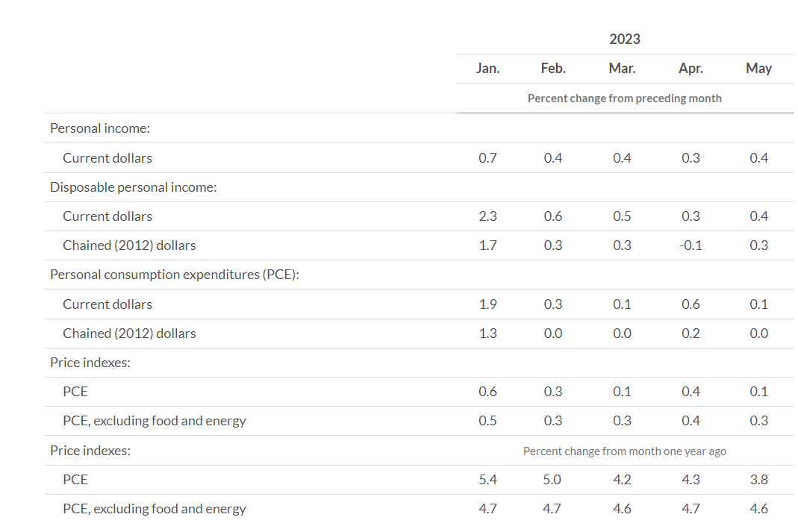Click the Jan. column header
Screen dimensions: 798x532
pyautogui.click(x=487, y=68)
